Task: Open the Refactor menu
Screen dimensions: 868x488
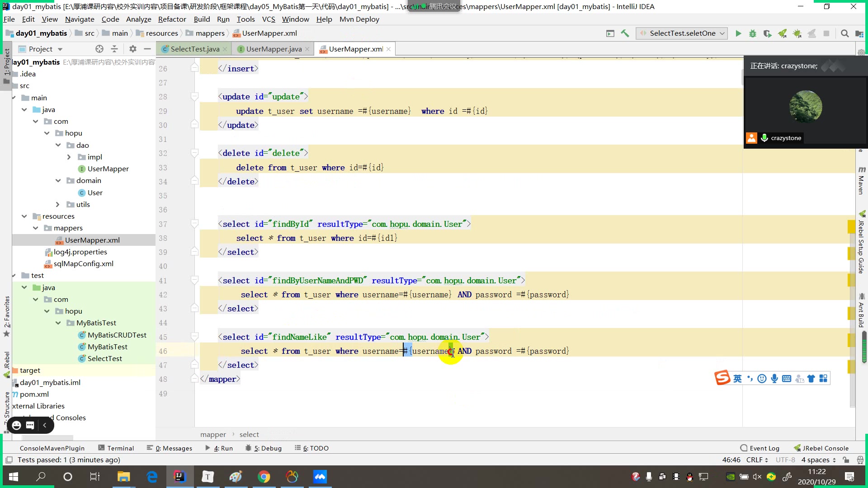Action: (172, 19)
